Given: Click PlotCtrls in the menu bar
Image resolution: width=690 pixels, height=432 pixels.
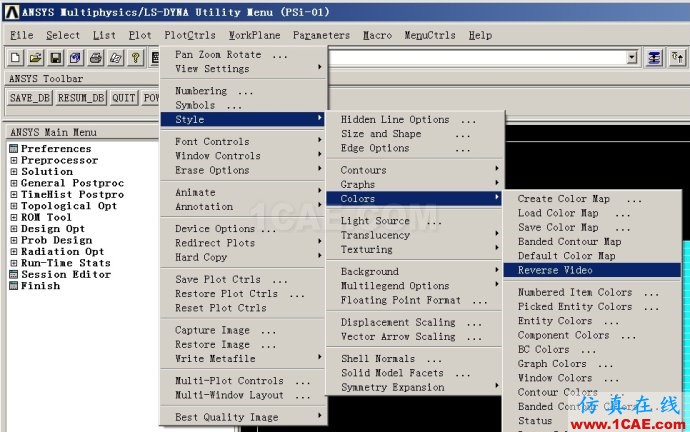Looking at the screenshot, I should [190, 35].
